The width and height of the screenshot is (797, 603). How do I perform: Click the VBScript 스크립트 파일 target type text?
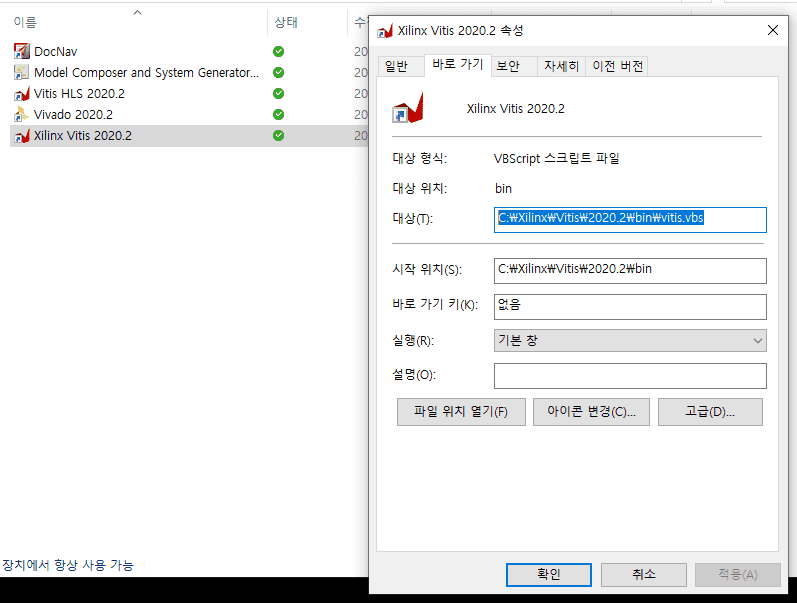coord(557,159)
